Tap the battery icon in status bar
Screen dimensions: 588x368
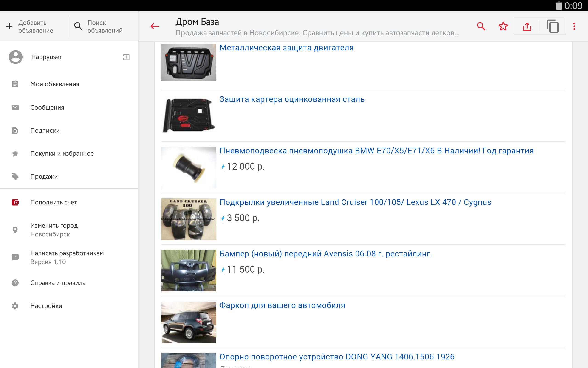pyautogui.click(x=559, y=6)
